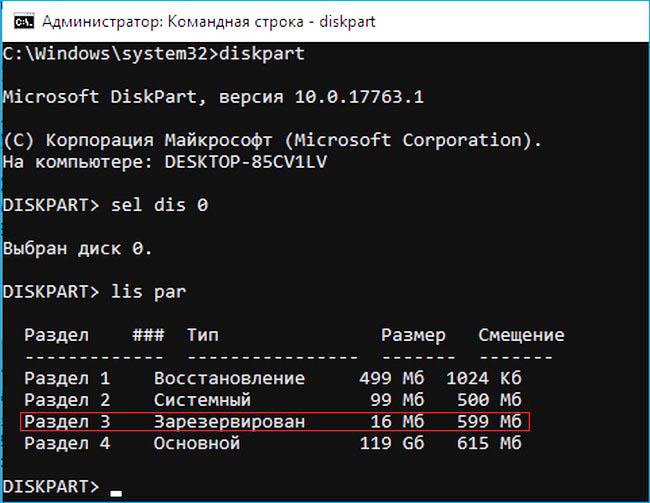
Task: Click the offset '1024 Кб'
Action: [484, 378]
